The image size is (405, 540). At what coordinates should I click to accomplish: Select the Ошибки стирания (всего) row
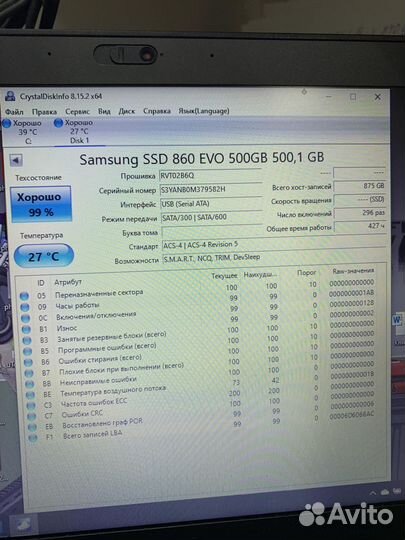[199, 353]
